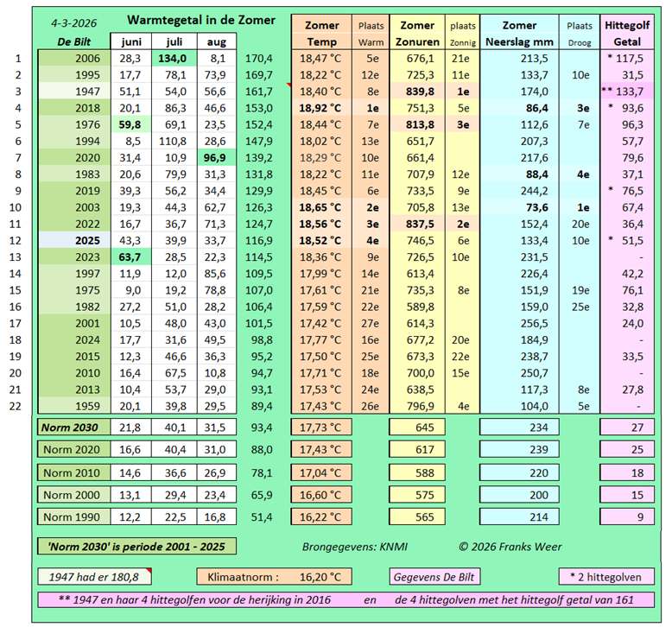Click the bold 18,92 °C temperature cell
Image resolution: width=672 pixels, height=627 pixels.
320,108
